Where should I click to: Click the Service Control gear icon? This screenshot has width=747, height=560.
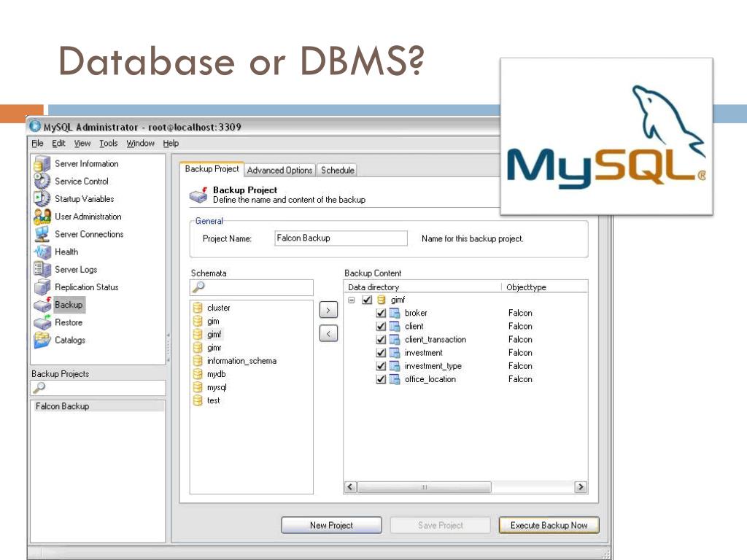[42, 181]
